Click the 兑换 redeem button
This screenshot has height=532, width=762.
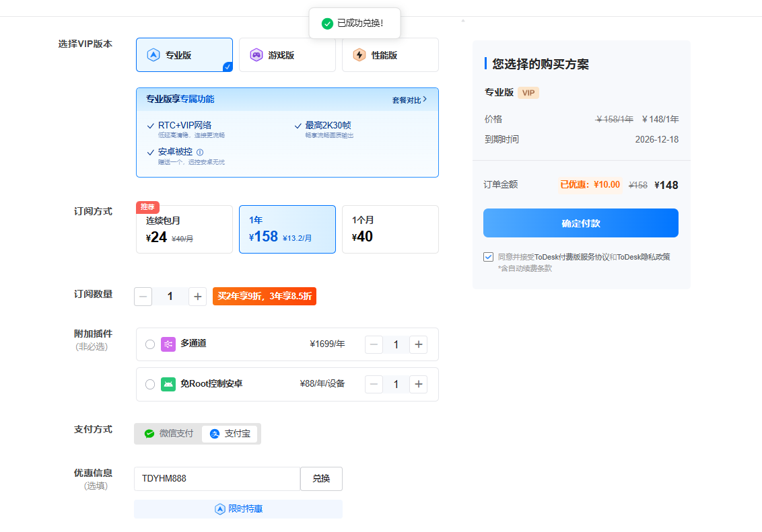[x=321, y=479]
